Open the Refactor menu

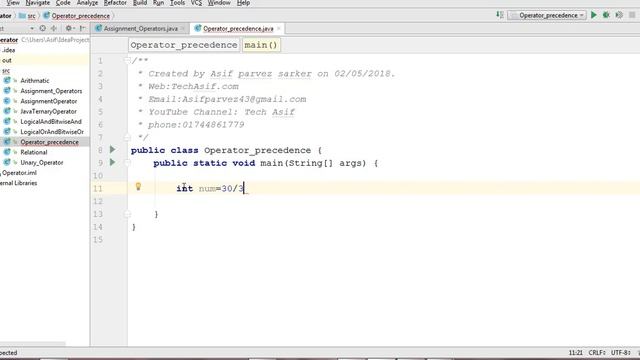tap(115, 3)
